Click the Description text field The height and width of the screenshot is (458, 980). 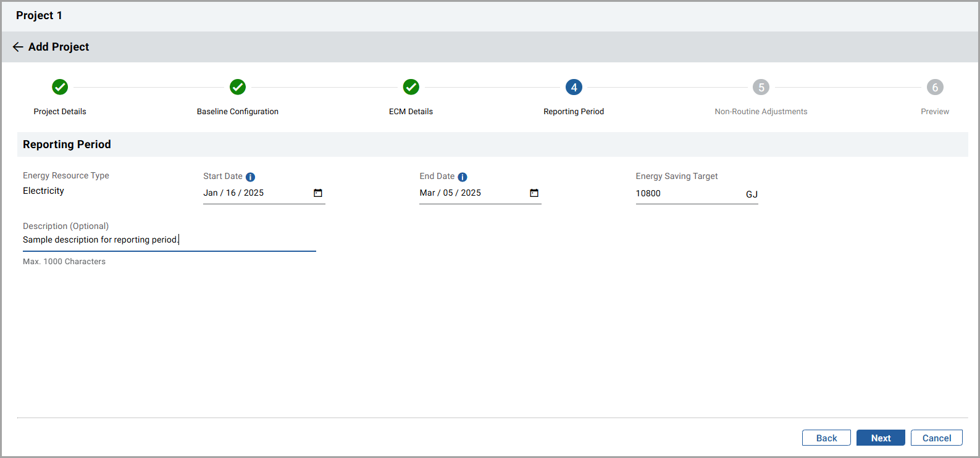click(169, 240)
